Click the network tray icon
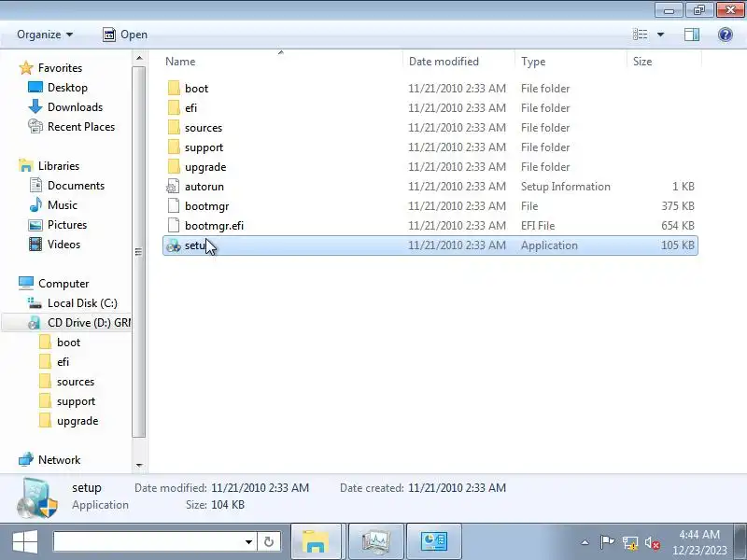The image size is (747, 560). (629, 542)
